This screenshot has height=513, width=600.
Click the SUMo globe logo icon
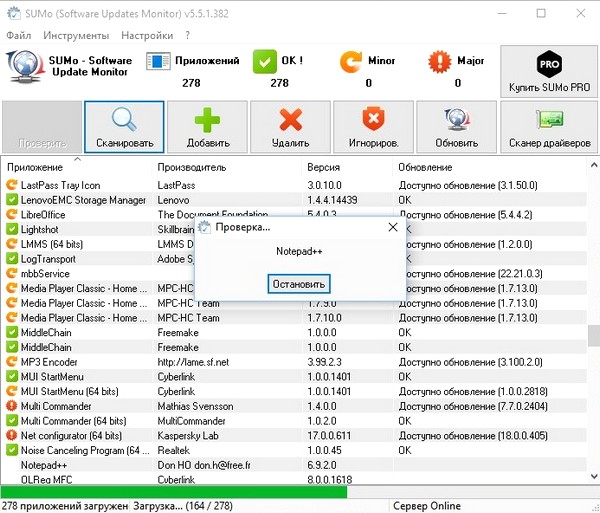[x=25, y=67]
